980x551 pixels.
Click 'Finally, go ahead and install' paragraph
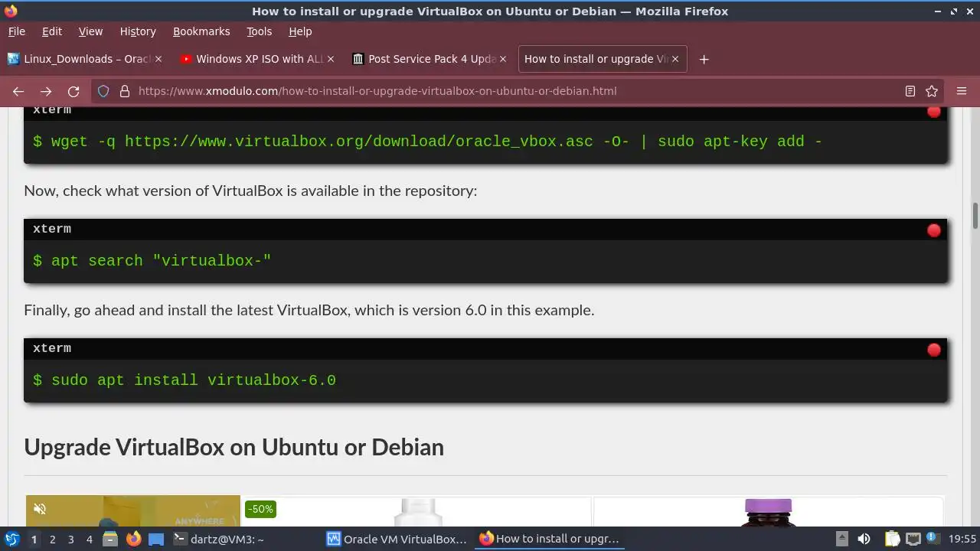(x=309, y=310)
